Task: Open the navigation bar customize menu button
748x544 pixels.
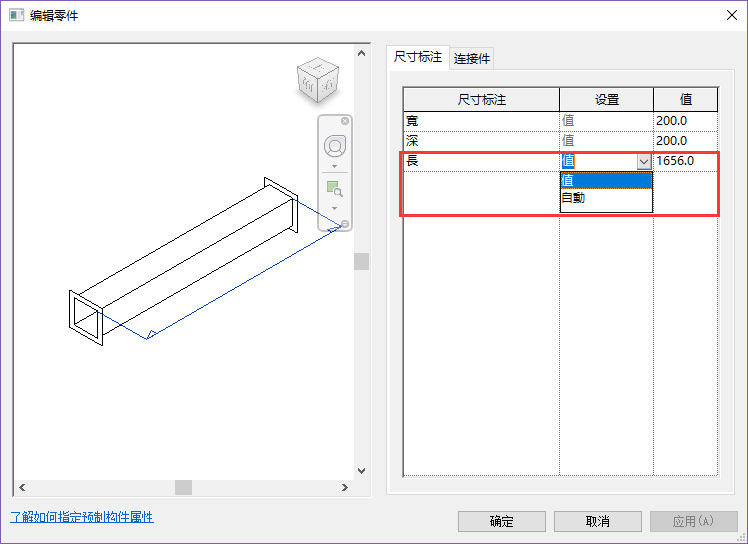Action: (x=345, y=224)
